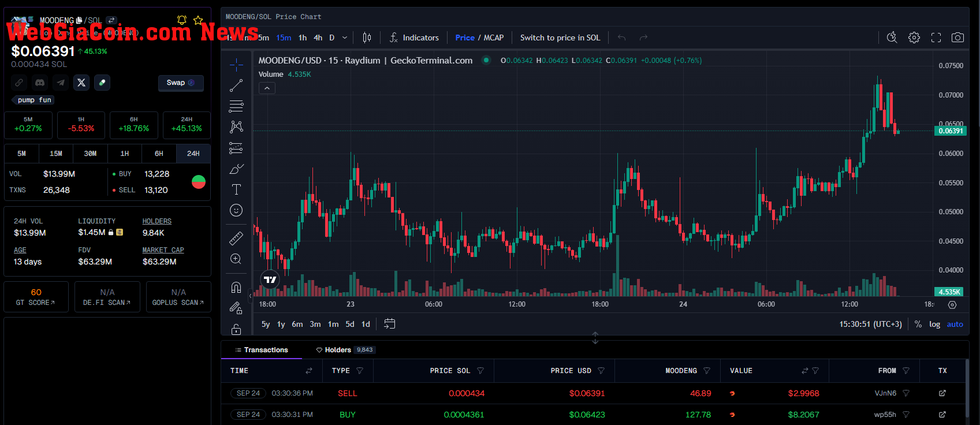Toggle log scale mode
980x425 pixels.
[x=935, y=324]
